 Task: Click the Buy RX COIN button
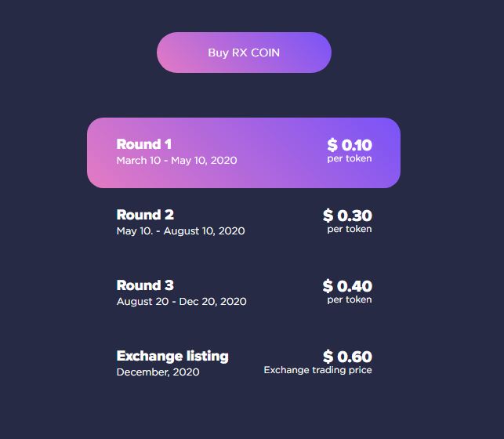(244, 53)
